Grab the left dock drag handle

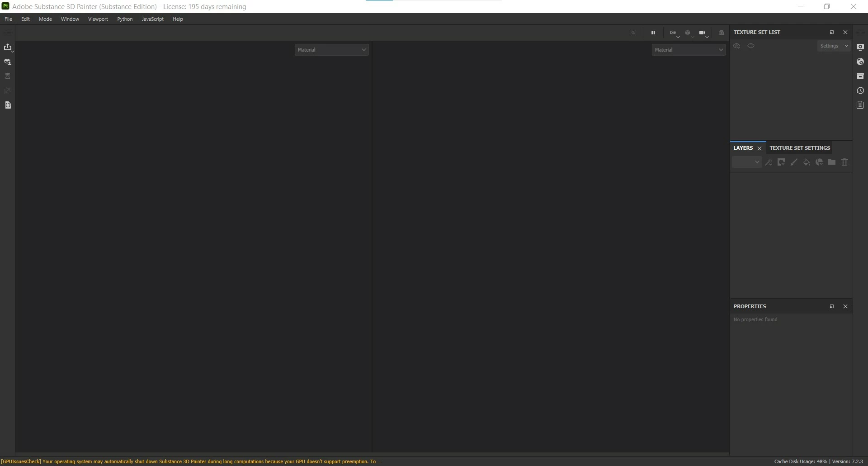click(x=8, y=33)
